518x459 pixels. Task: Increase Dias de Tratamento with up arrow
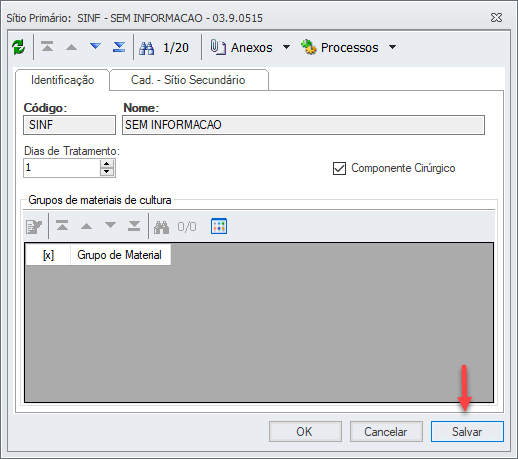[107, 164]
